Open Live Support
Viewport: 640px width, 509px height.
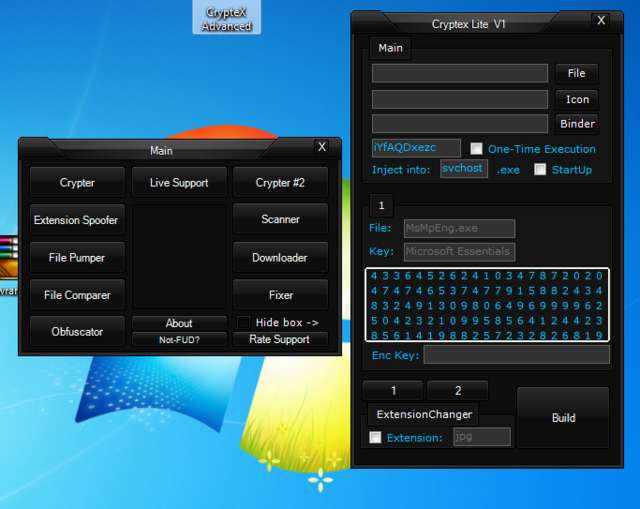click(179, 182)
